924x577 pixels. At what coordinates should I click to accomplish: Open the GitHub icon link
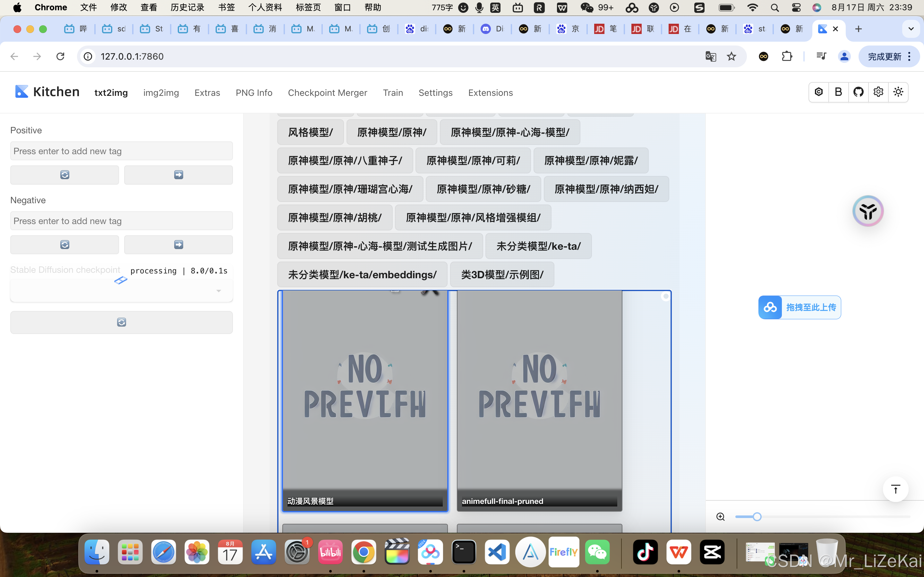[x=858, y=92]
